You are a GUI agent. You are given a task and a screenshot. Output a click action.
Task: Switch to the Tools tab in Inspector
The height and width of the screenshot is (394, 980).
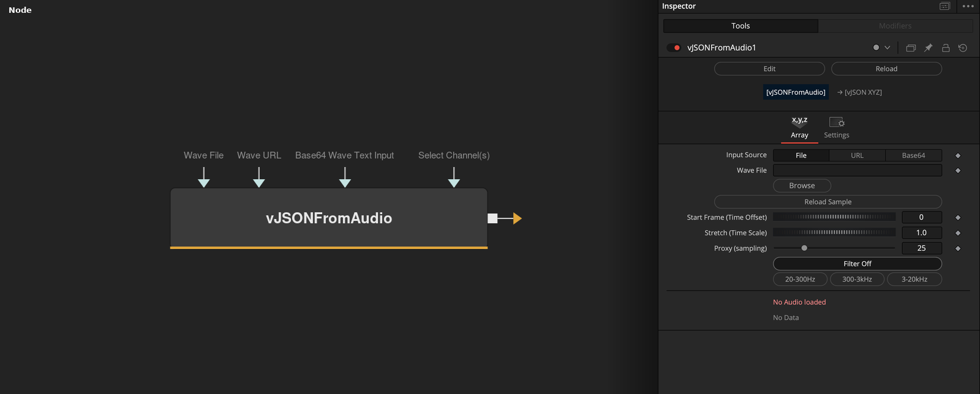pyautogui.click(x=741, y=26)
